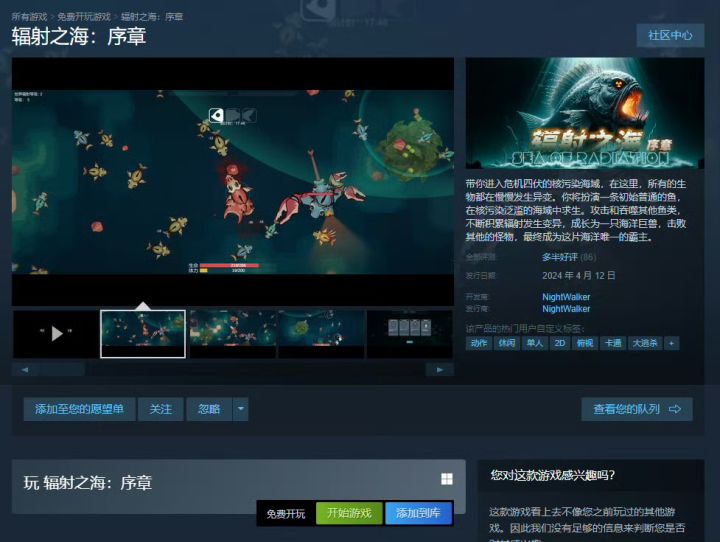Click the blue 添加到库 button
Screen dimensions: 720x542
[x=418, y=513]
